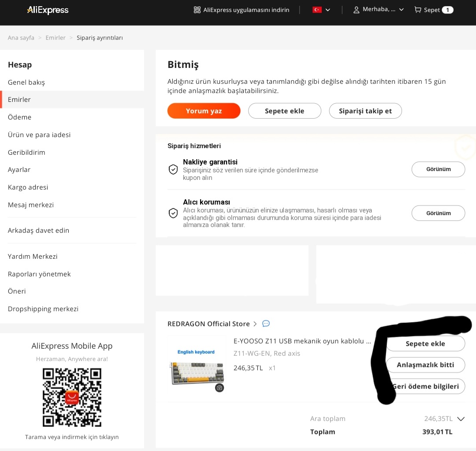Click Anlaşmazlık bitti button

pyautogui.click(x=426, y=365)
